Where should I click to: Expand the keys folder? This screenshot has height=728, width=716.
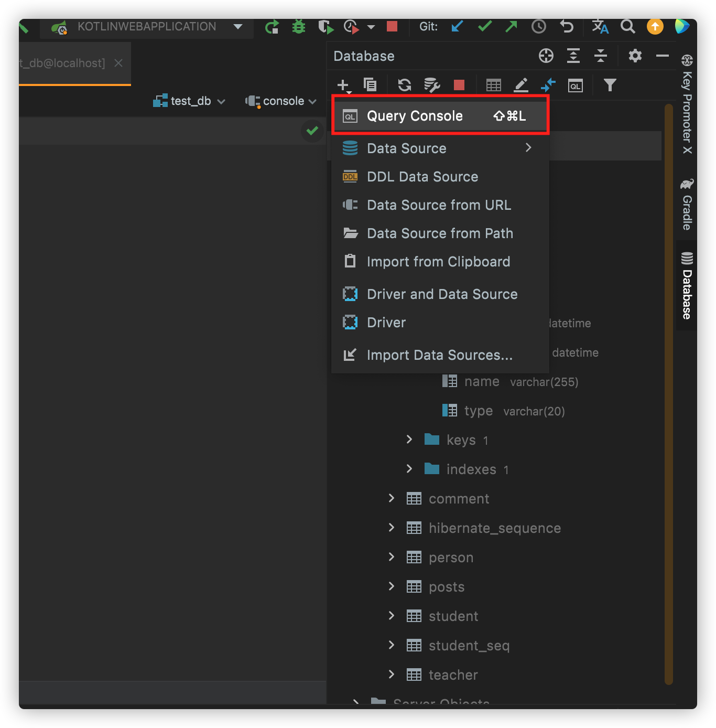409,440
